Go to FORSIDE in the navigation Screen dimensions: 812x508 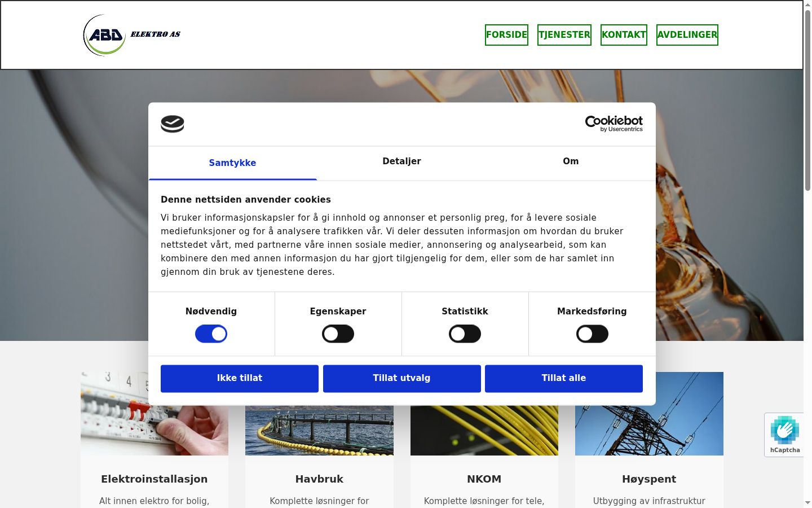click(506, 35)
